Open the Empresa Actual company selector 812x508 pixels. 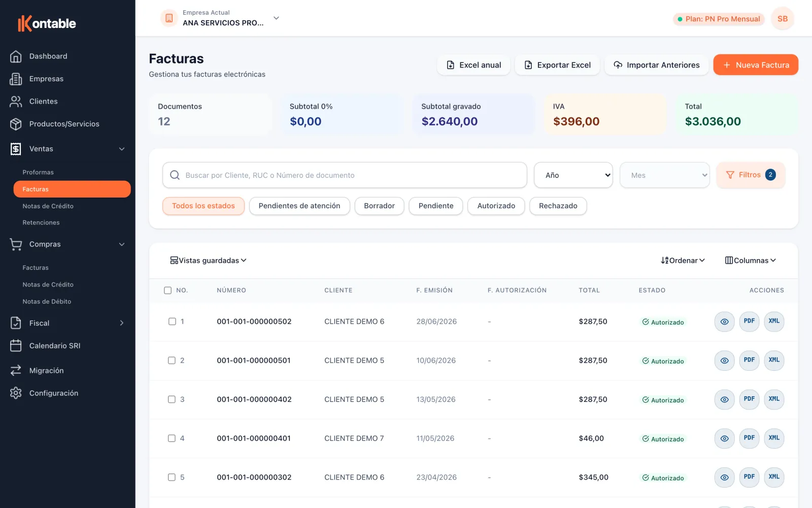click(221, 18)
